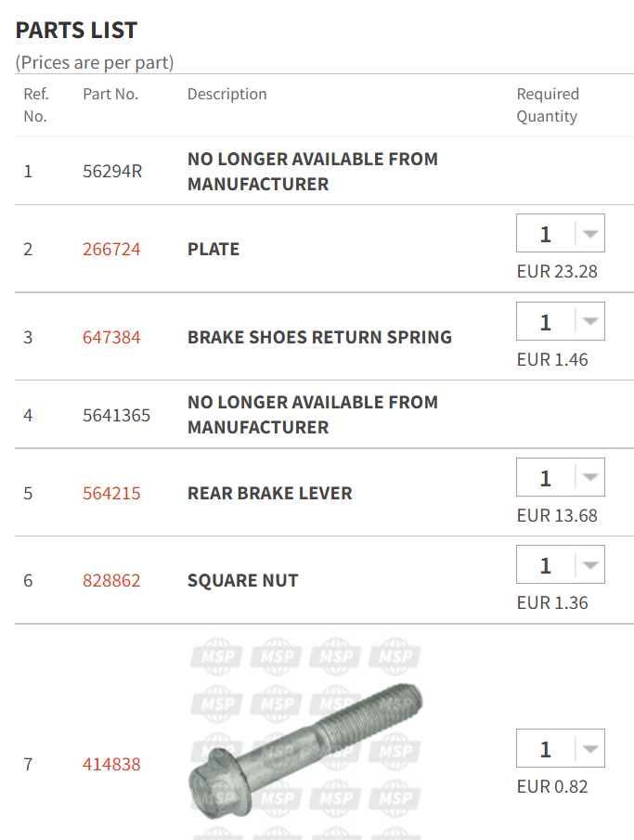Open part number 828862 link

[111, 580]
